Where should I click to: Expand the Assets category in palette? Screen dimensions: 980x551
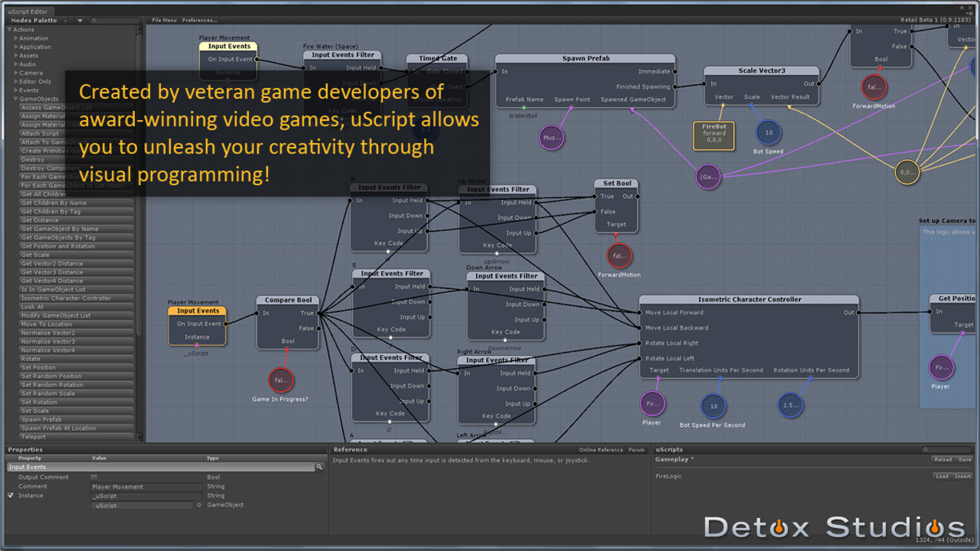point(16,56)
